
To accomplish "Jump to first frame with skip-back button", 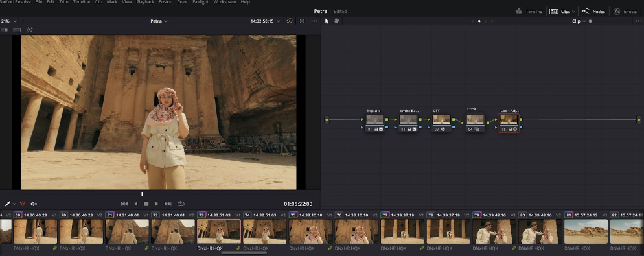I will click(124, 204).
